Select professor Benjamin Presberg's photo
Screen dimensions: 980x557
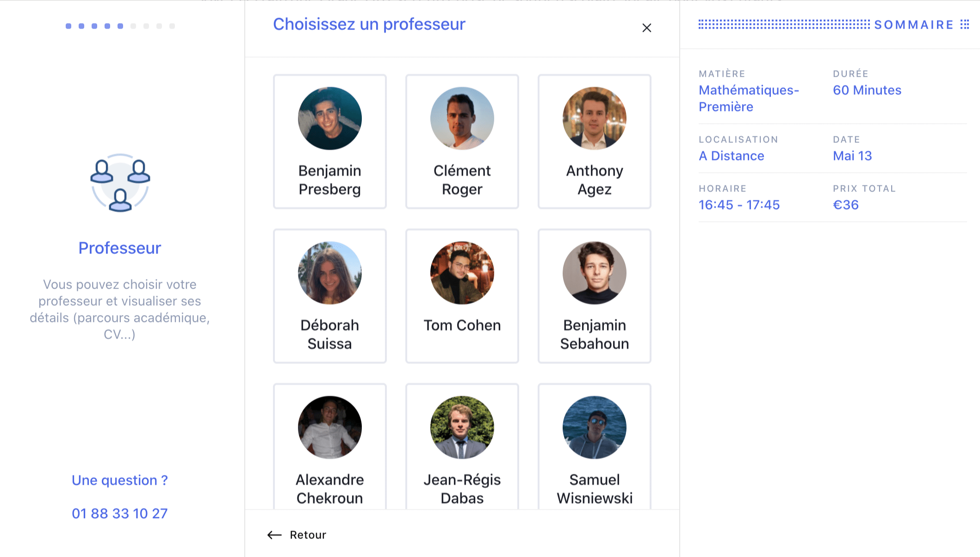330,118
